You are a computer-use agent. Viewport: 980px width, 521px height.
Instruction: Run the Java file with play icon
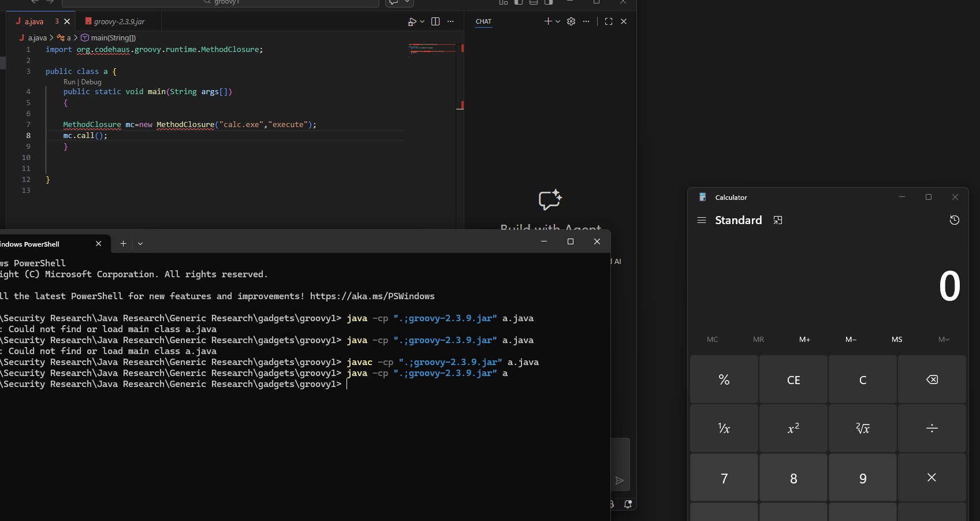point(412,21)
